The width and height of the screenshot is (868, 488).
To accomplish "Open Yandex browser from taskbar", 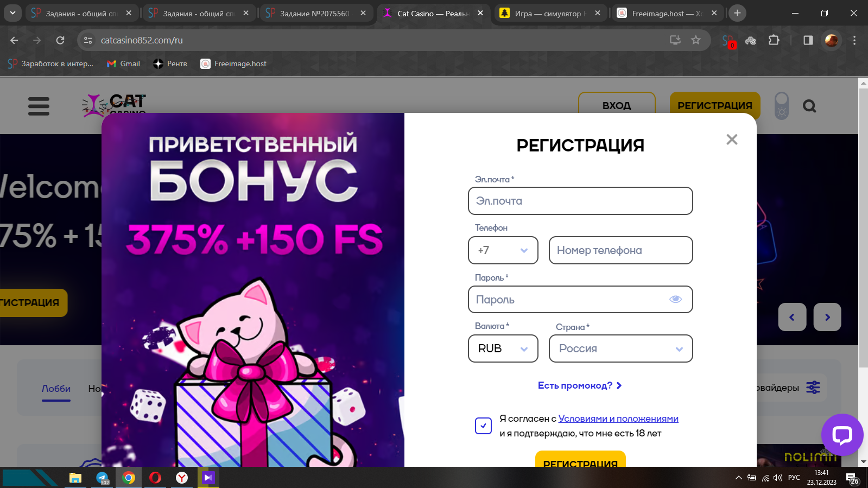I will [x=182, y=478].
